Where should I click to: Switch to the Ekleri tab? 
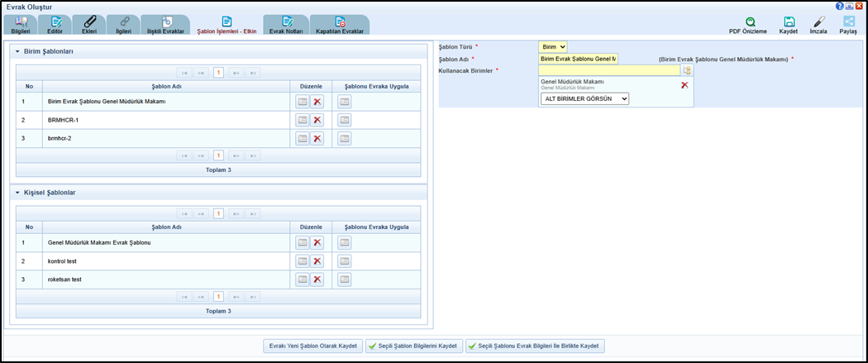[89, 26]
